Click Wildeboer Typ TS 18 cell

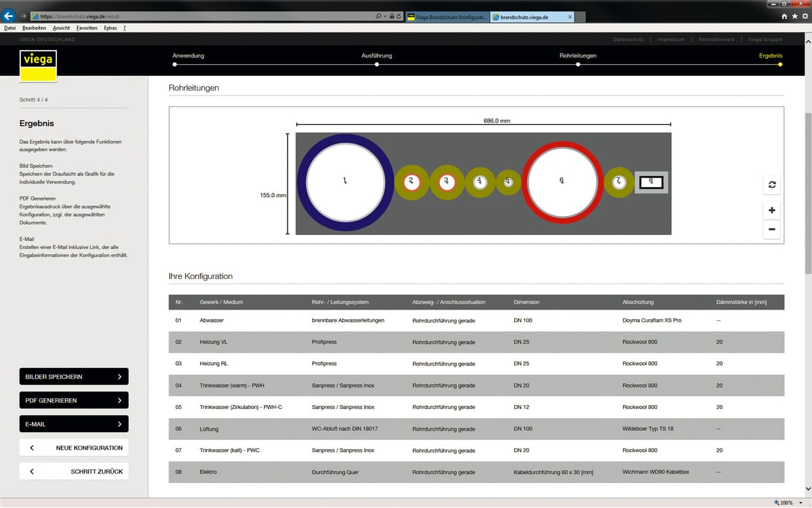pos(650,429)
